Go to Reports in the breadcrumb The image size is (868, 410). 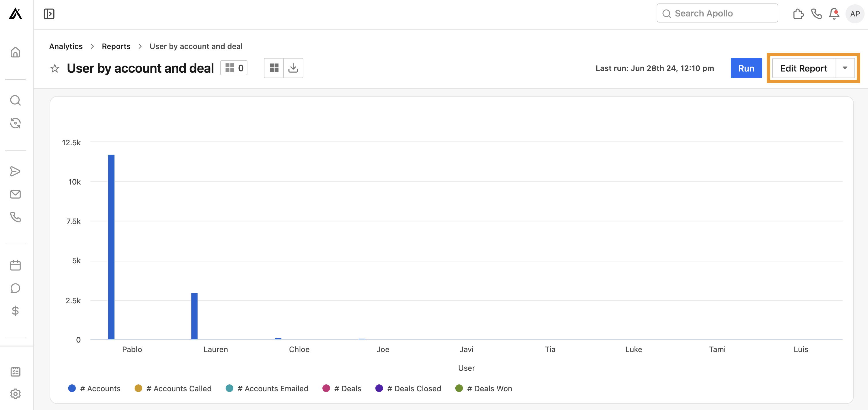tap(116, 46)
